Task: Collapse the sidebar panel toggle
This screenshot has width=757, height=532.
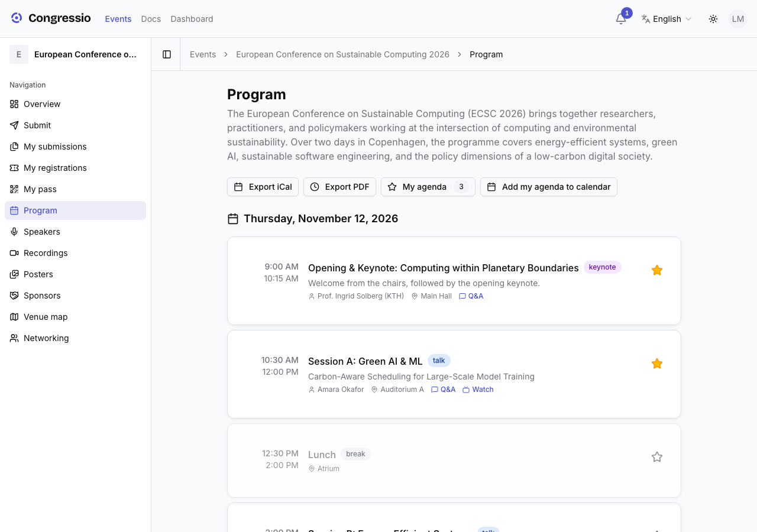Action: tap(167, 54)
